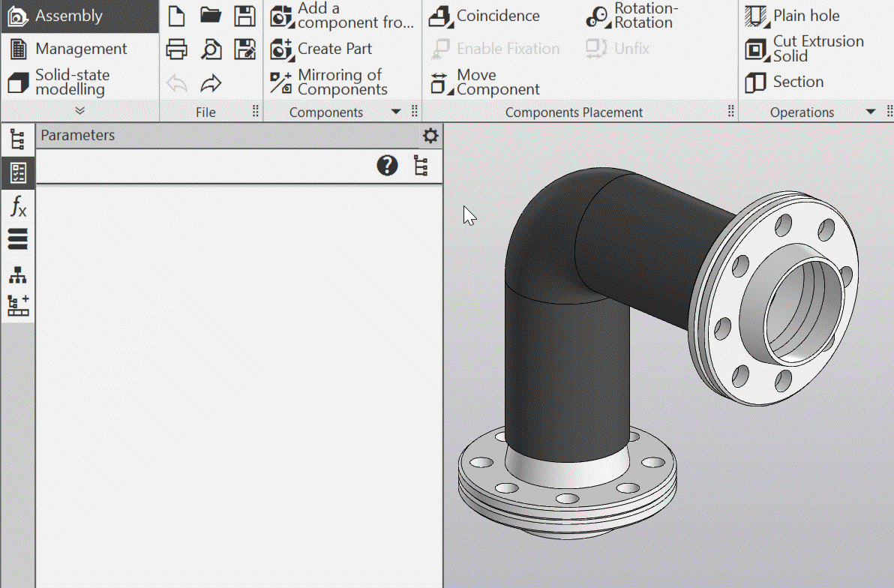Open the variables fx sidebar icon
Screen dimensions: 894x588
point(18,205)
